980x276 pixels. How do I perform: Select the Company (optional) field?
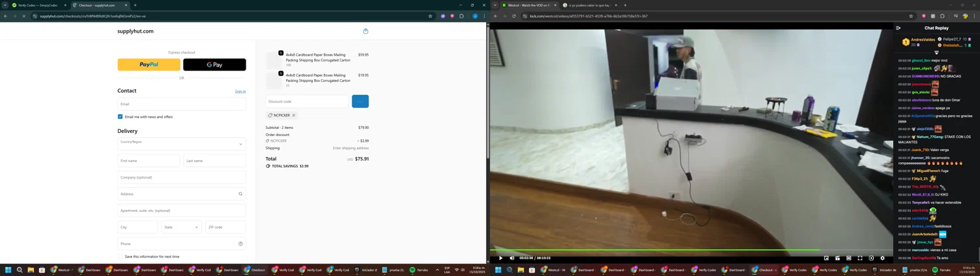click(x=182, y=177)
